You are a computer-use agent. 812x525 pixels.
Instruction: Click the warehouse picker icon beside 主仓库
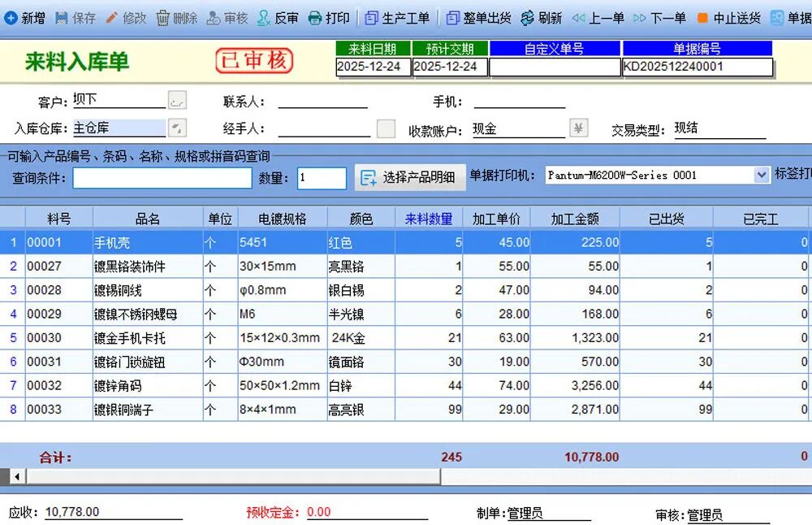pos(177,128)
